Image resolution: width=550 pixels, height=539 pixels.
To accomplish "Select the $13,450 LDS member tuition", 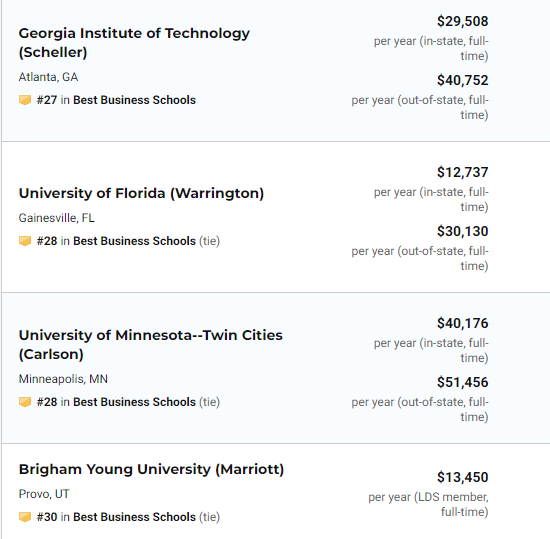I will coord(462,478).
